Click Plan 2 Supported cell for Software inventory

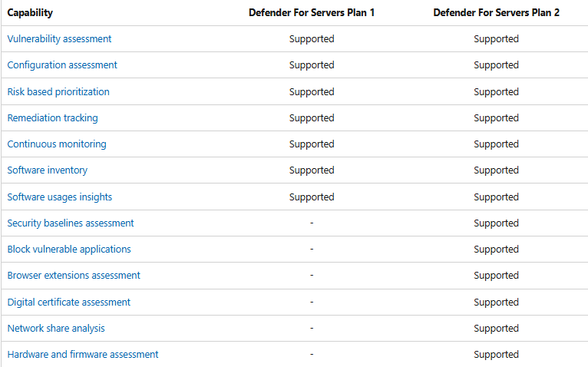click(x=496, y=170)
